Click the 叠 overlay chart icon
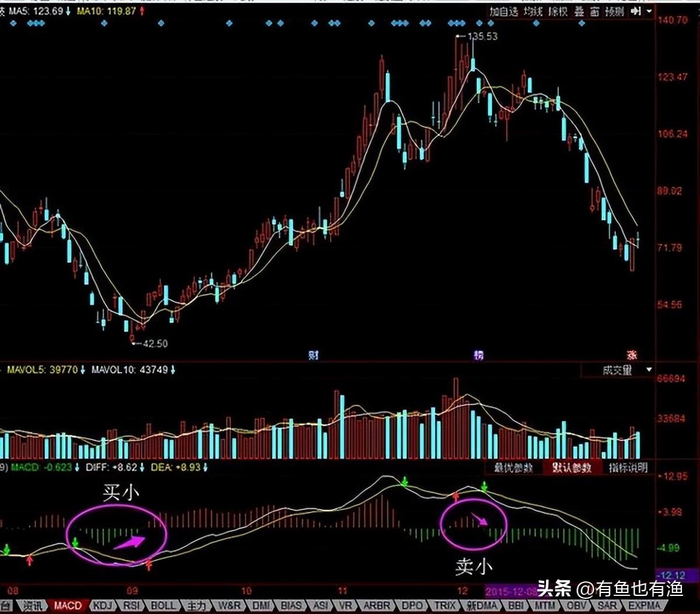This screenshot has width=700, height=614. (579, 12)
